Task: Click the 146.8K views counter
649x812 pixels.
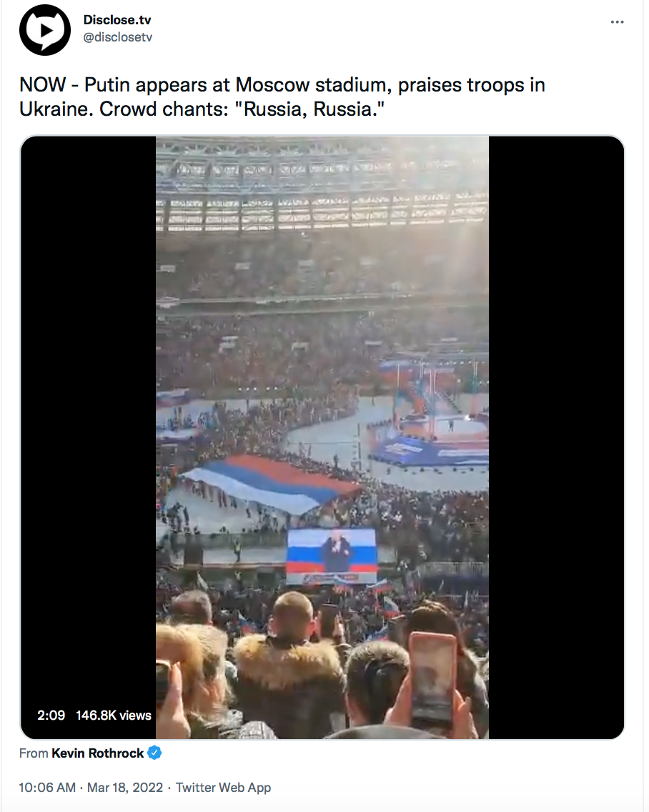Action: coord(114,715)
